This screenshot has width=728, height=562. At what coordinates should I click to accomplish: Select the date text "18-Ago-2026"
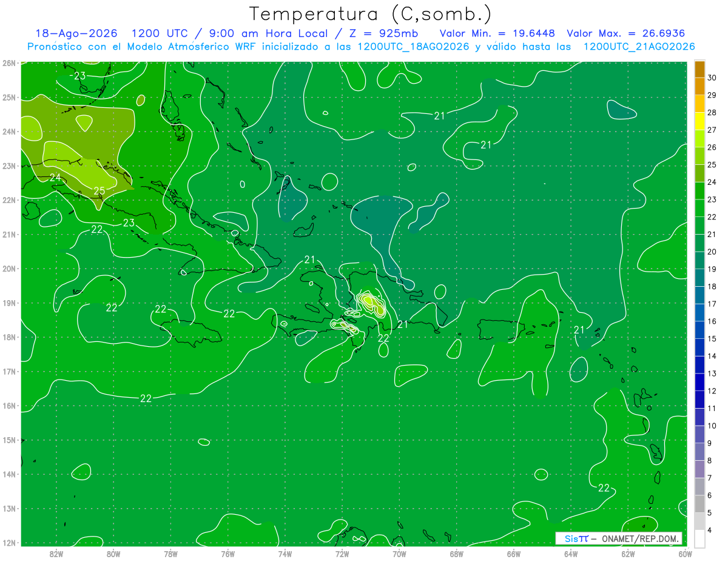[76, 33]
